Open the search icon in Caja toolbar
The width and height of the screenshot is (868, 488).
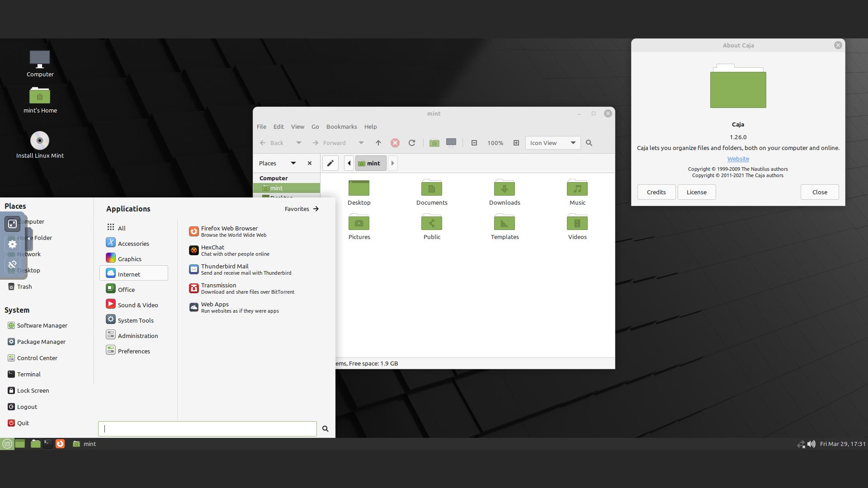(x=589, y=143)
